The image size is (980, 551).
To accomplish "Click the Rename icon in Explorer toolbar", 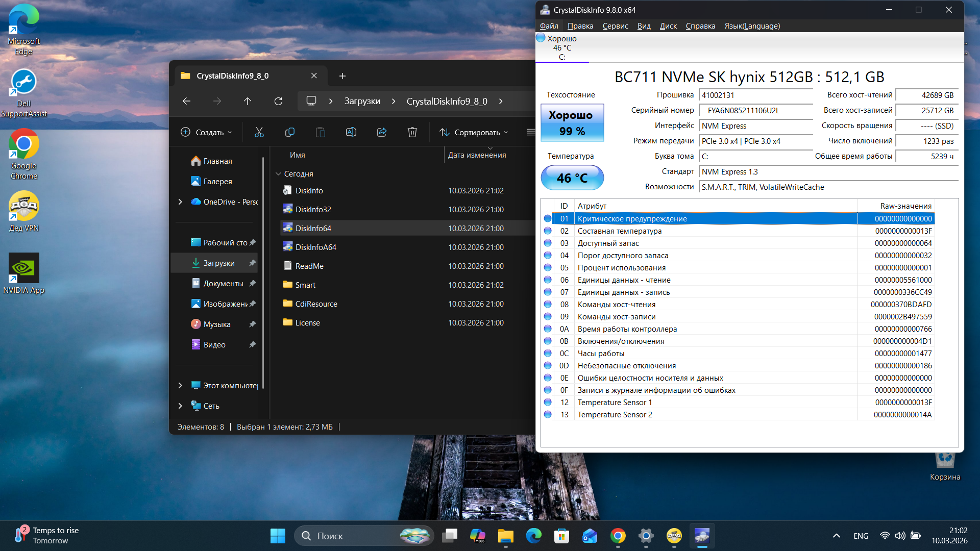I will (x=351, y=132).
